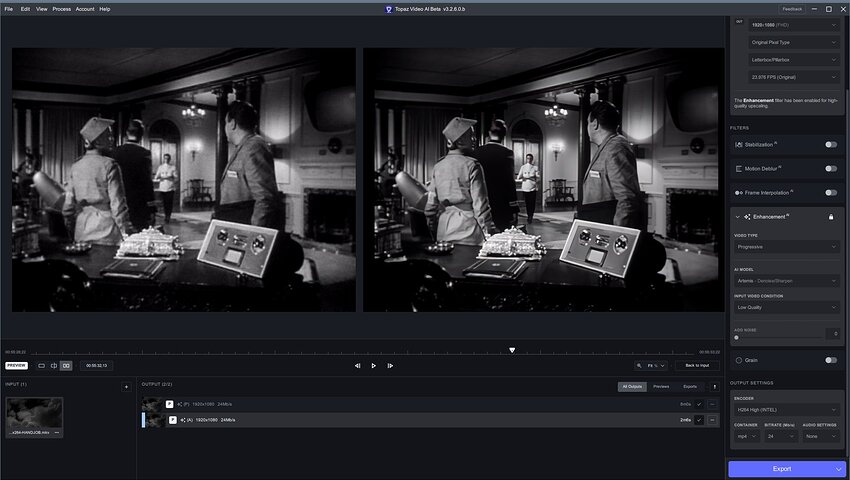Viewport: 850px width, 480px height.
Task: Enable the Frame Interpolation toggle
Action: coord(830,193)
